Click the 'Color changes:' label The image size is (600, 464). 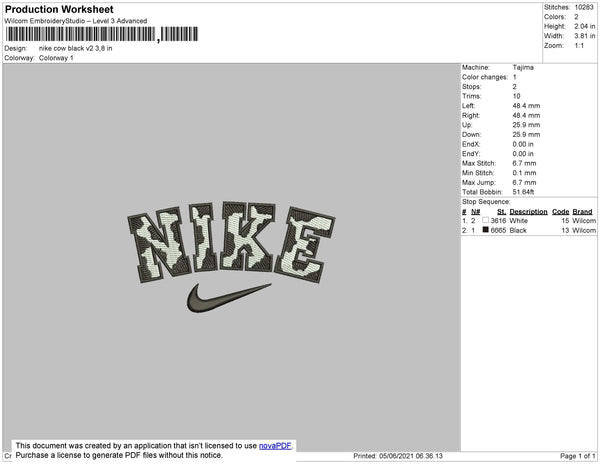[x=485, y=77]
